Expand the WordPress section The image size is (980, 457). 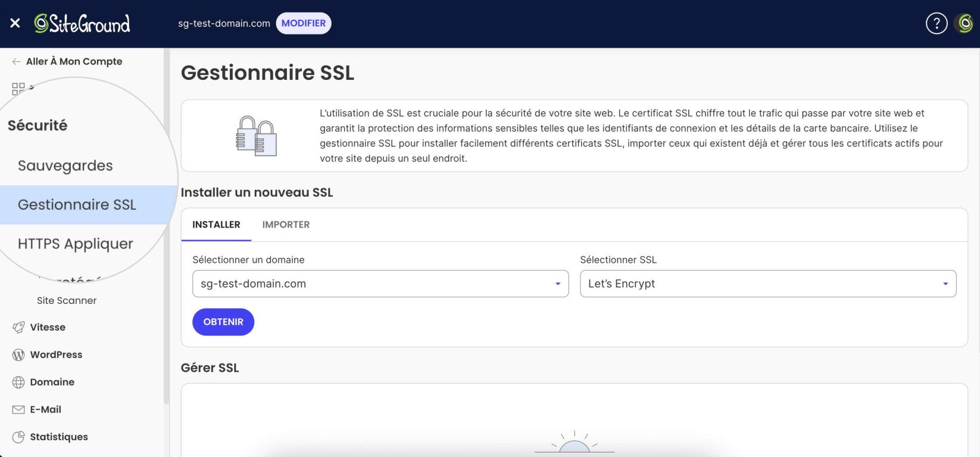57,355
